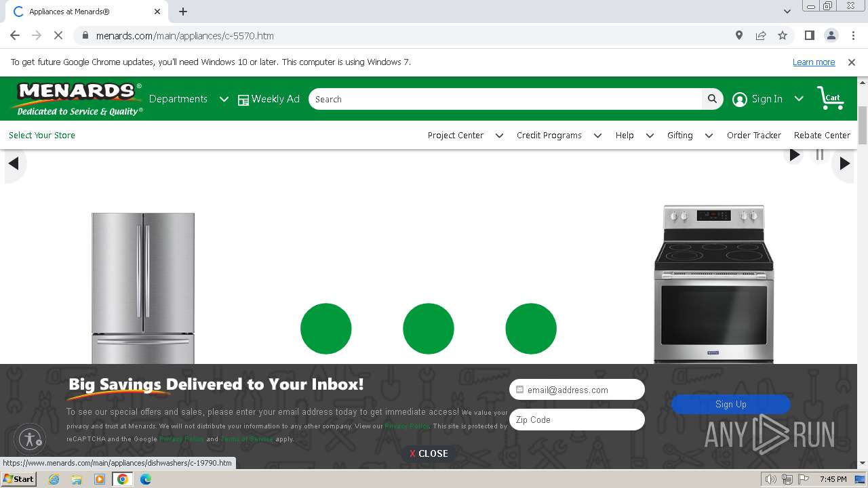Click the location permission icon
868x488 pixels.
point(739,35)
